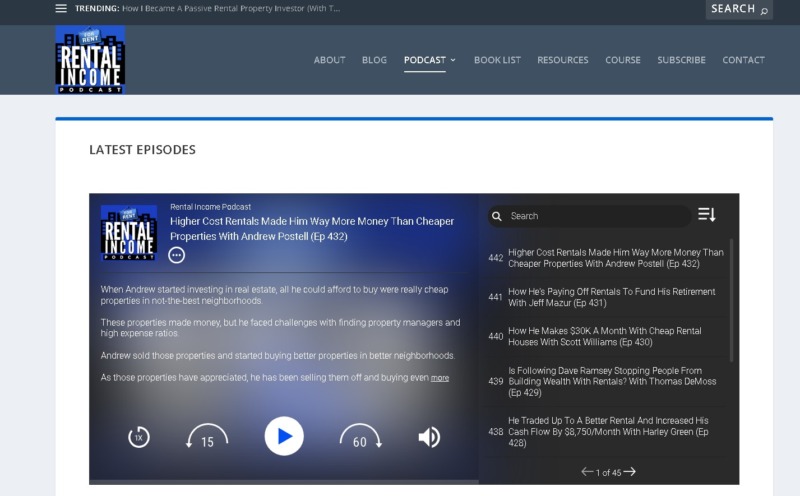Expand description with the 'more' link

[x=440, y=378]
